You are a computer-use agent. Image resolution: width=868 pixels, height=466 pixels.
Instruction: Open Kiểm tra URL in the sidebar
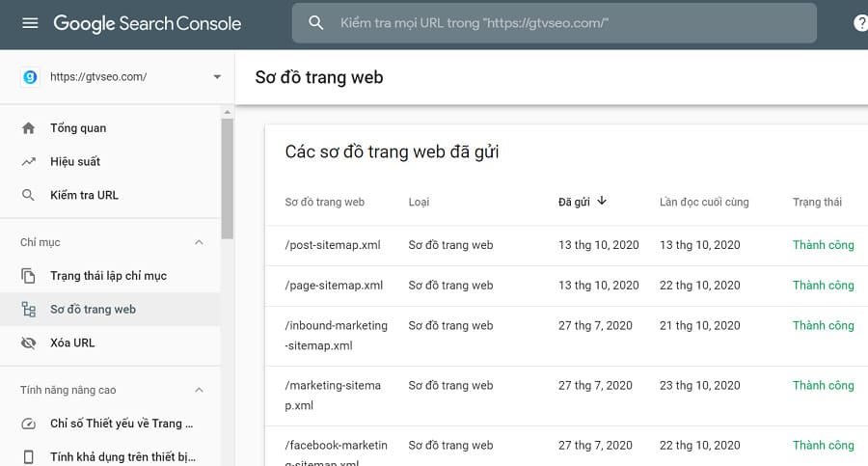[110, 195]
